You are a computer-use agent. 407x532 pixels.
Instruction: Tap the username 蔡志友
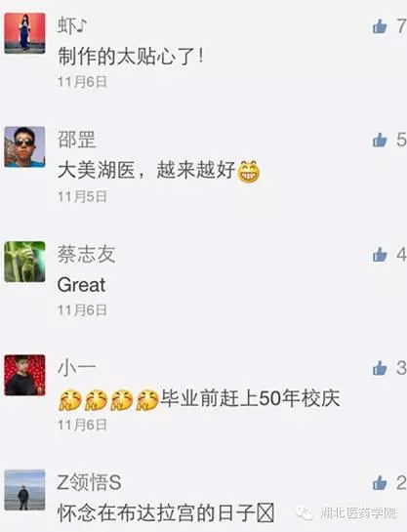click(87, 254)
